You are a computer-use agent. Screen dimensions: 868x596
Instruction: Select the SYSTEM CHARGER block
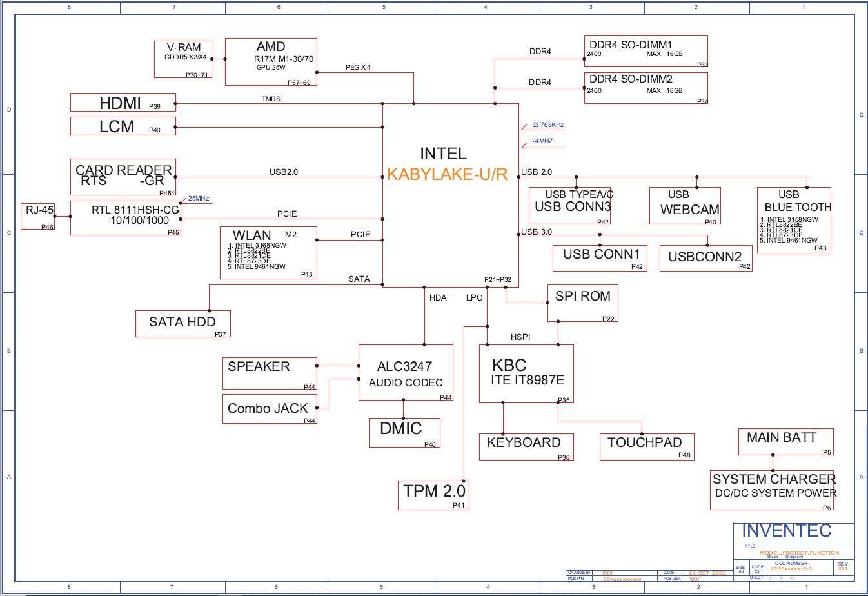(772, 491)
